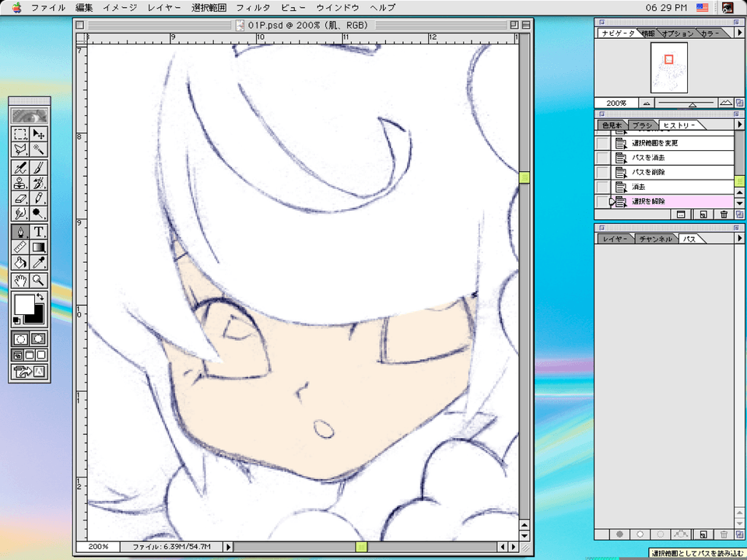Select the Magic Wand tool

click(x=37, y=150)
